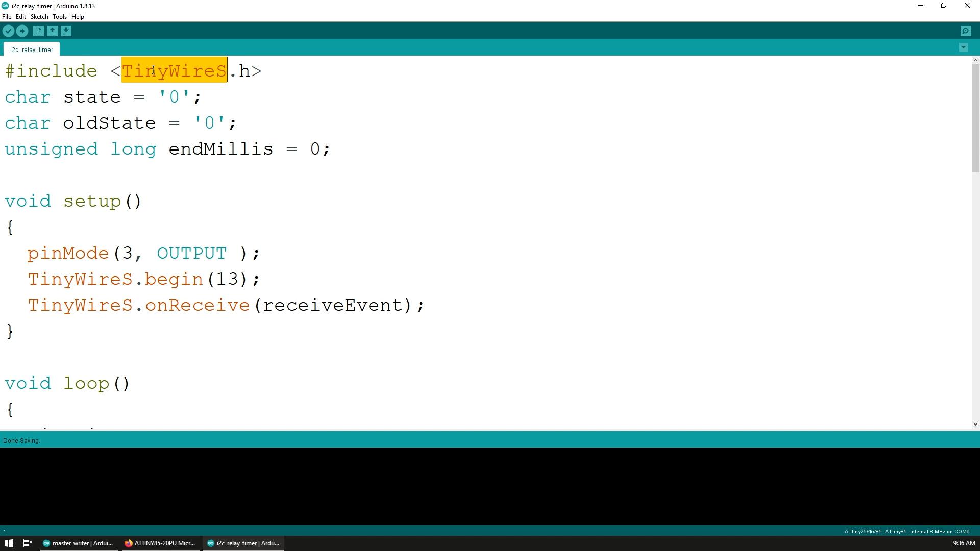Open the Tools menu

(59, 16)
